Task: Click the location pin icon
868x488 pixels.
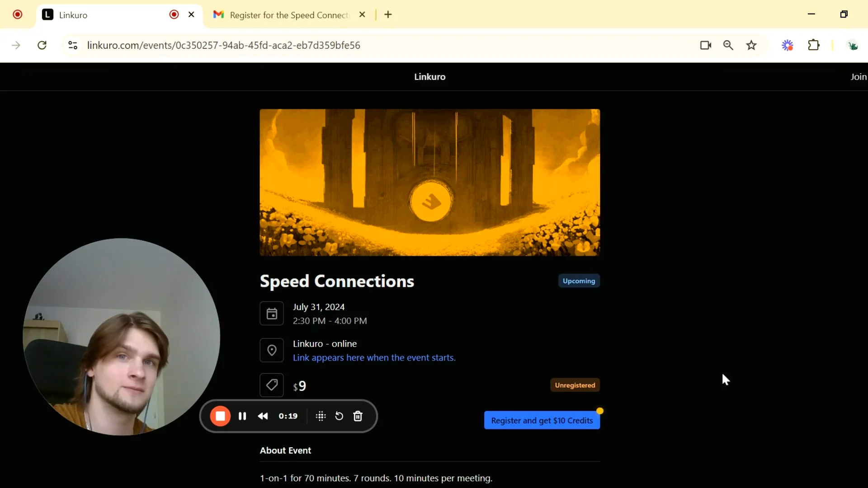Action: point(272,350)
